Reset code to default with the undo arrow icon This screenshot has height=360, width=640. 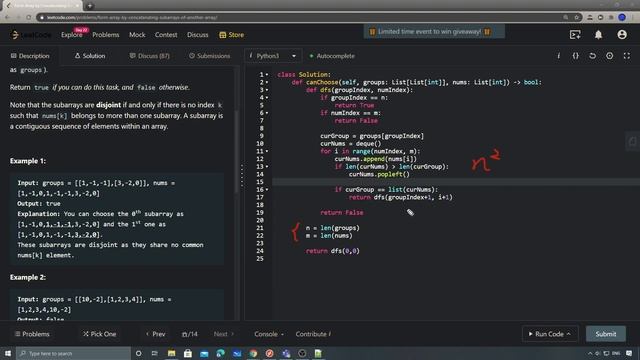click(592, 56)
